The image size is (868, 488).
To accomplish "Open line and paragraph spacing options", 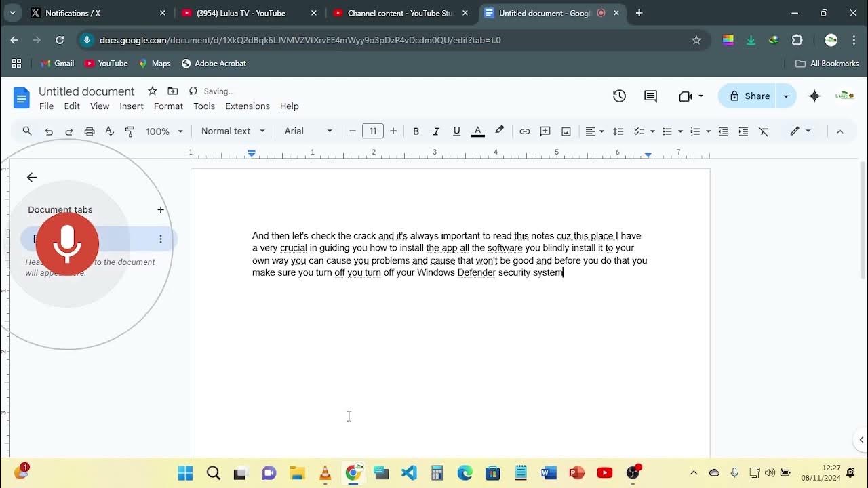I will click(x=618, y=131).
